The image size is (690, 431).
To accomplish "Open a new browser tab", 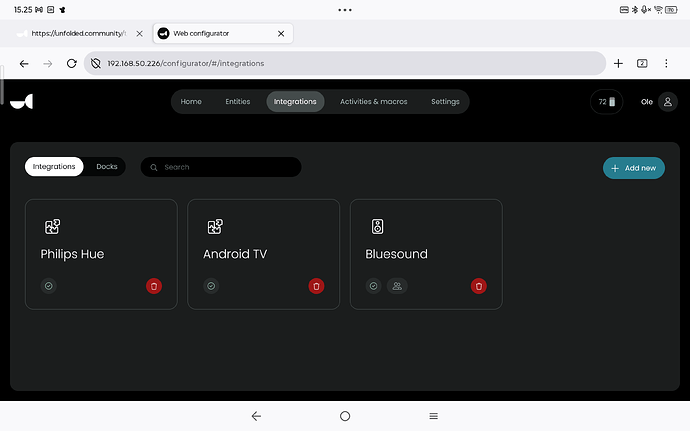I will [x=618, y=63].
